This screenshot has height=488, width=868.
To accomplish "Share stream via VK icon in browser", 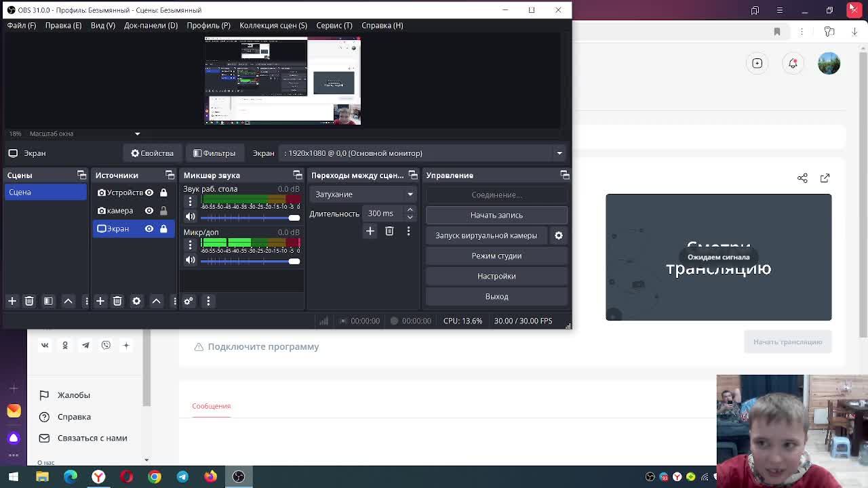I will click(45, 345).
